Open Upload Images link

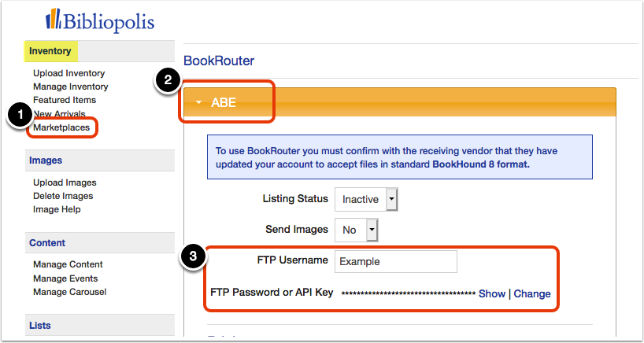[65, 183]
